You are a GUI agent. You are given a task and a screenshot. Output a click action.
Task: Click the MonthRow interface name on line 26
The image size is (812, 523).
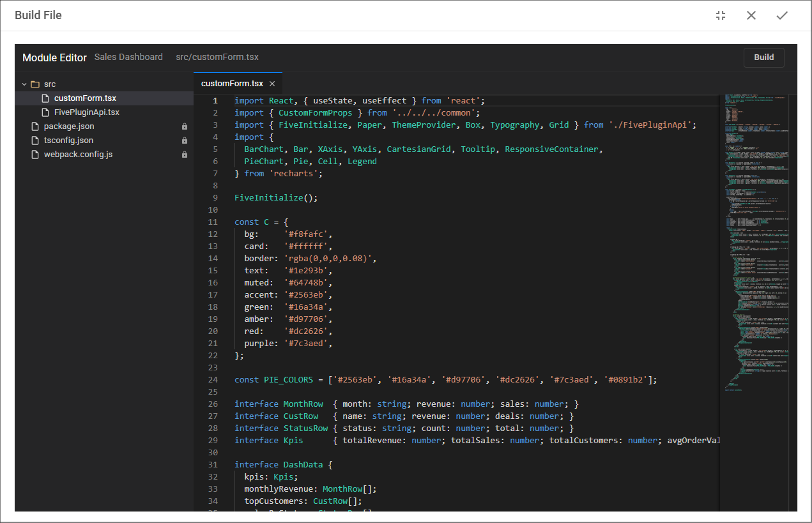[303, 404]
